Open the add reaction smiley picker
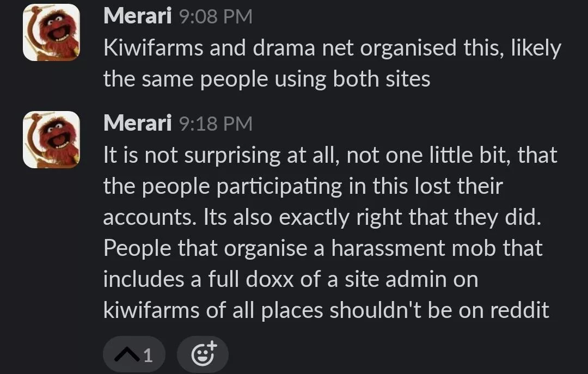Image resolution: width=588 pixels, height=374 pixels. [203, 354]
